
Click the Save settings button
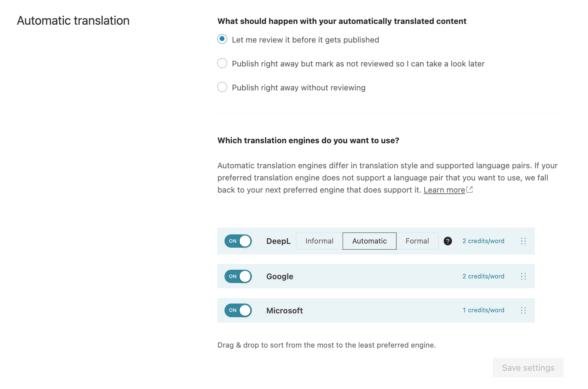(x=528, y=368)
